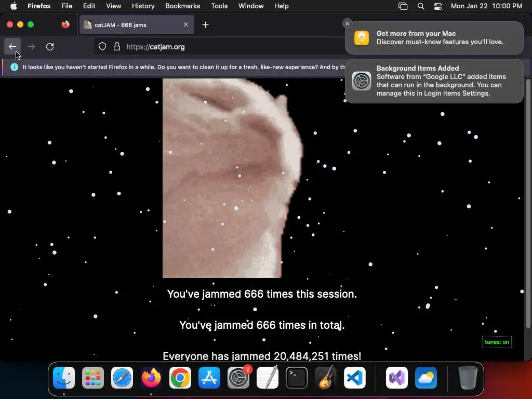This screenshot has height=399, width=532.
Task: Open the Bookmarks menu
Action: [x=182, y=6]
